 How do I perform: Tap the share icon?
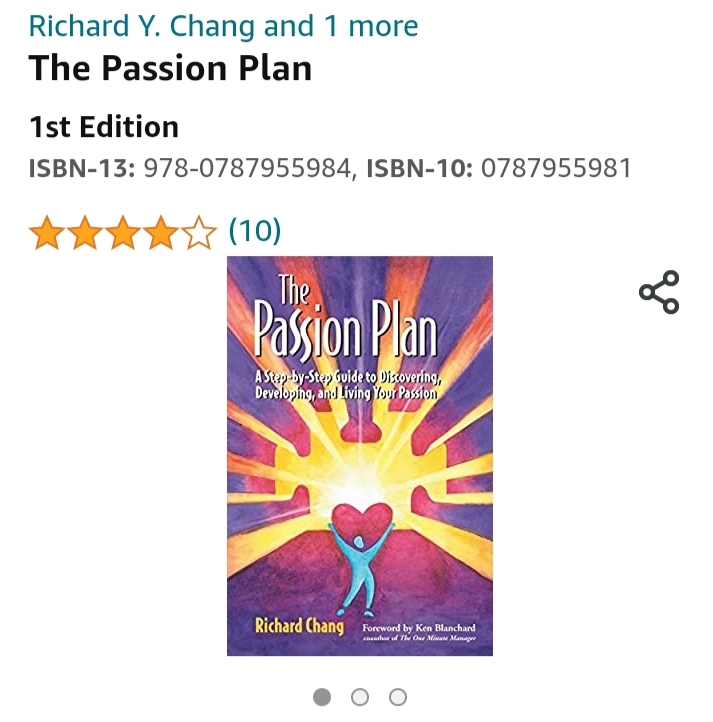[x=659, y=292]
